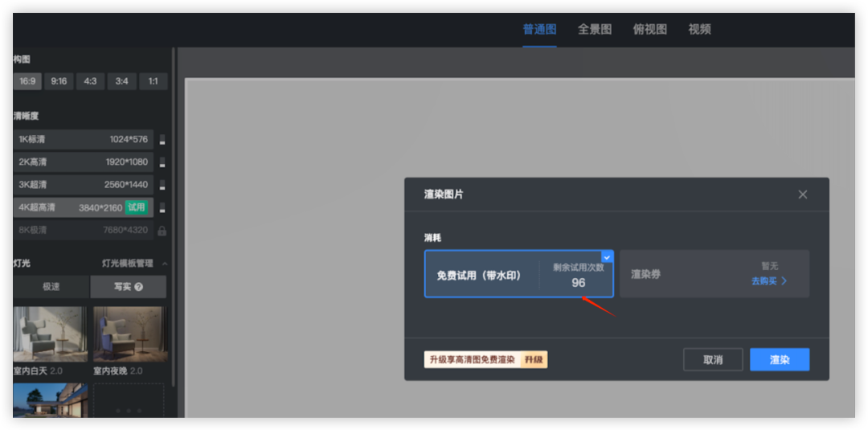Choose the 4:3 composition ratio
The image size is (868, 430).
coord(90,81)
